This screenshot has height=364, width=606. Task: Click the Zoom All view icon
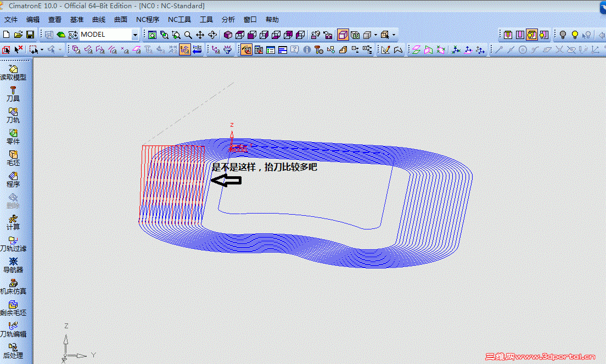152,35
